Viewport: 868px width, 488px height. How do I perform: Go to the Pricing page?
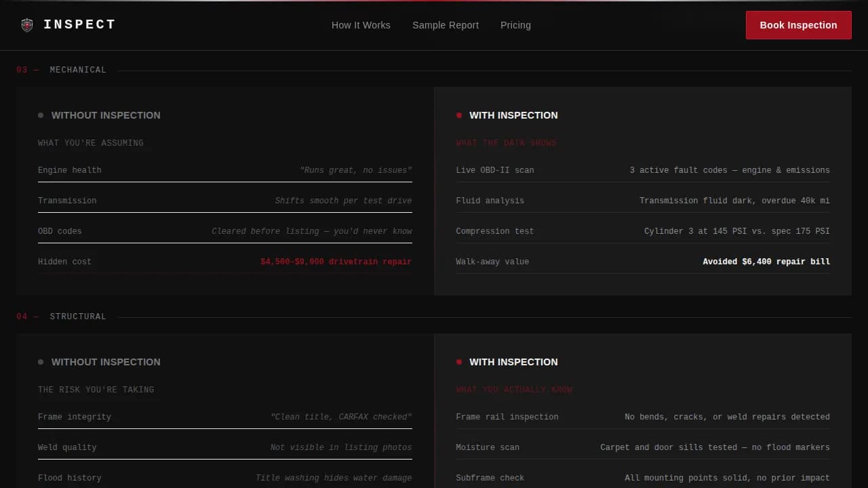515,25
